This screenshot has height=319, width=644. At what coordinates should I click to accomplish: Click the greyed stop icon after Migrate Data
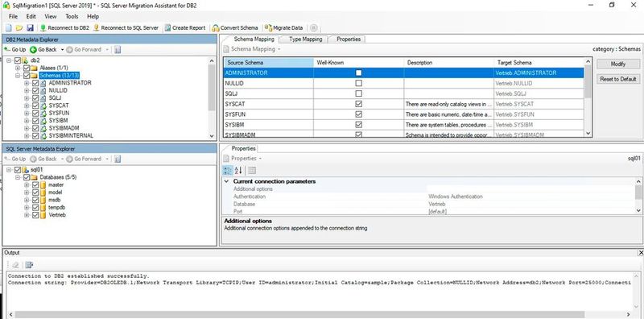pyautogui.click(x=313, y=28)
